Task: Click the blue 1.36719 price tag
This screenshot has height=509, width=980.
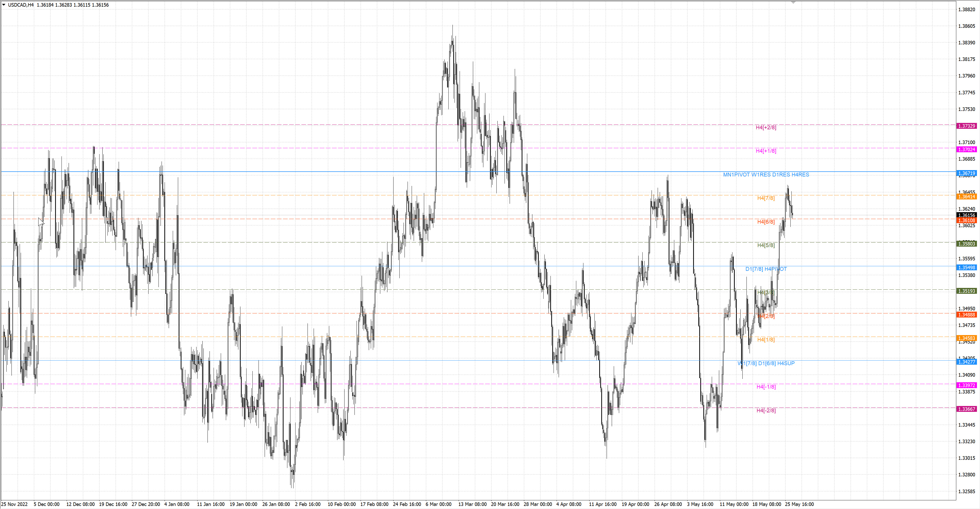Action: (966, 173)
